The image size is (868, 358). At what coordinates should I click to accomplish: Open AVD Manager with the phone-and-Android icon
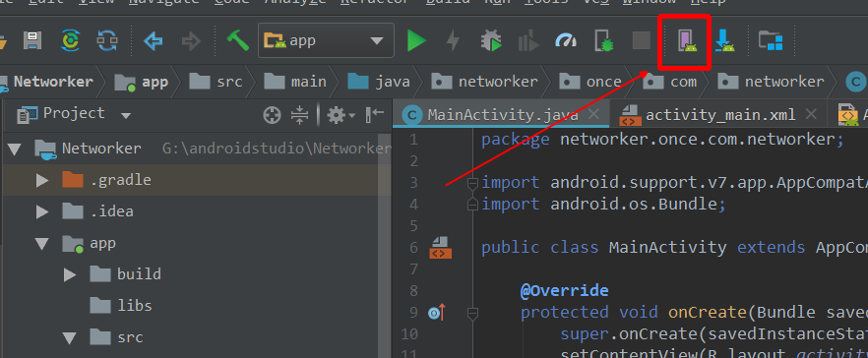coord(687,41)
